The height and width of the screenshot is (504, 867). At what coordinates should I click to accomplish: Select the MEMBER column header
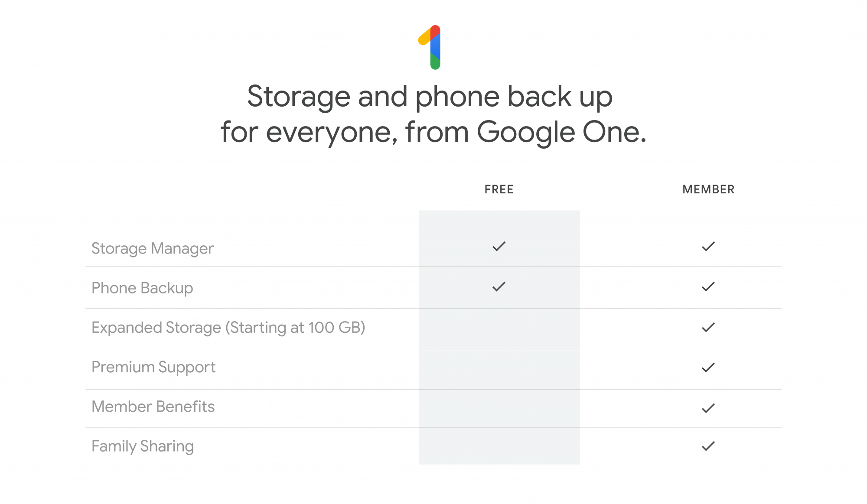pos(708,189)
